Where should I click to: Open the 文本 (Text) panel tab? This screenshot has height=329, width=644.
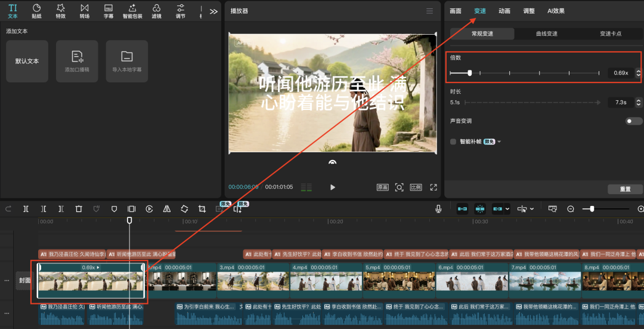[13, 11]
